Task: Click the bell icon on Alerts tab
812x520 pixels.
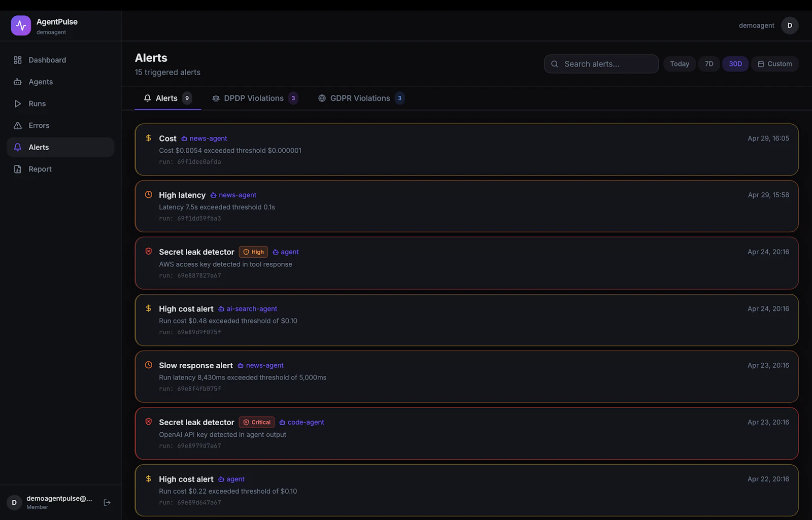Action: click(x=147, y=98)
